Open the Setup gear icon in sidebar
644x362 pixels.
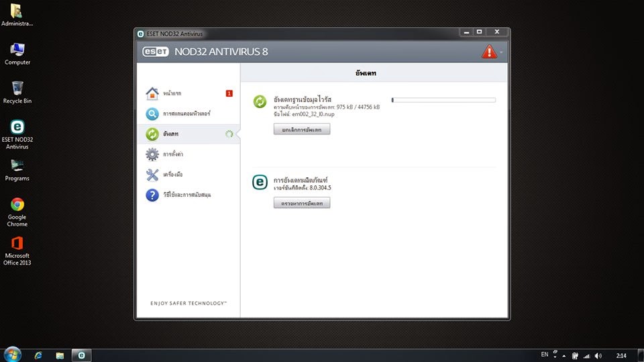point(152,154)
